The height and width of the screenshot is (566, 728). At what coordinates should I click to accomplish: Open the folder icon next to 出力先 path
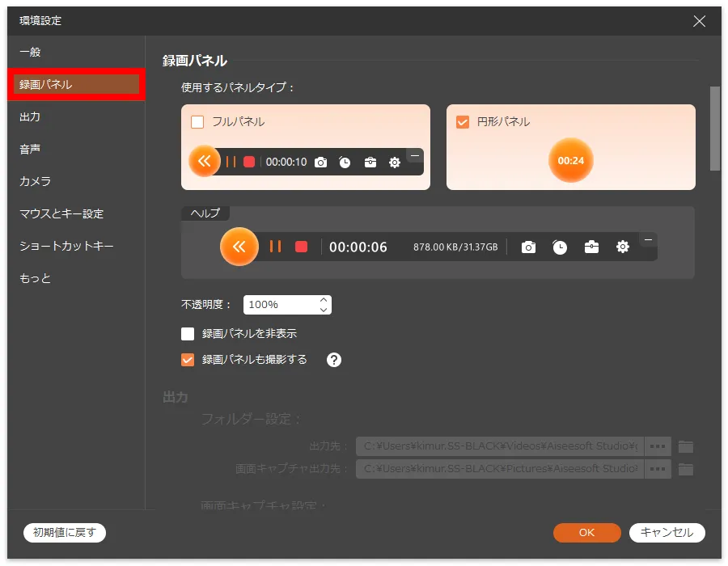click(686, 446)
